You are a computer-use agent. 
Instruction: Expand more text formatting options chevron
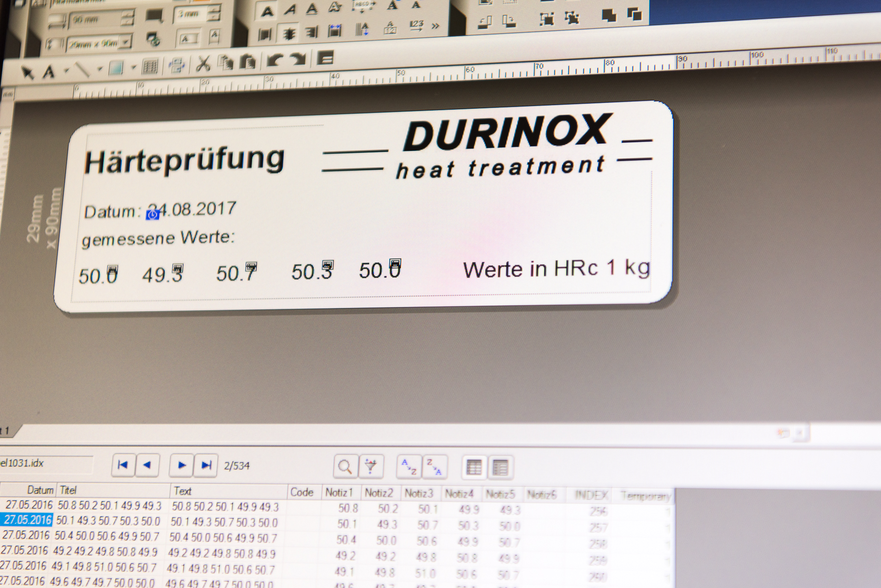pos(435,26)
